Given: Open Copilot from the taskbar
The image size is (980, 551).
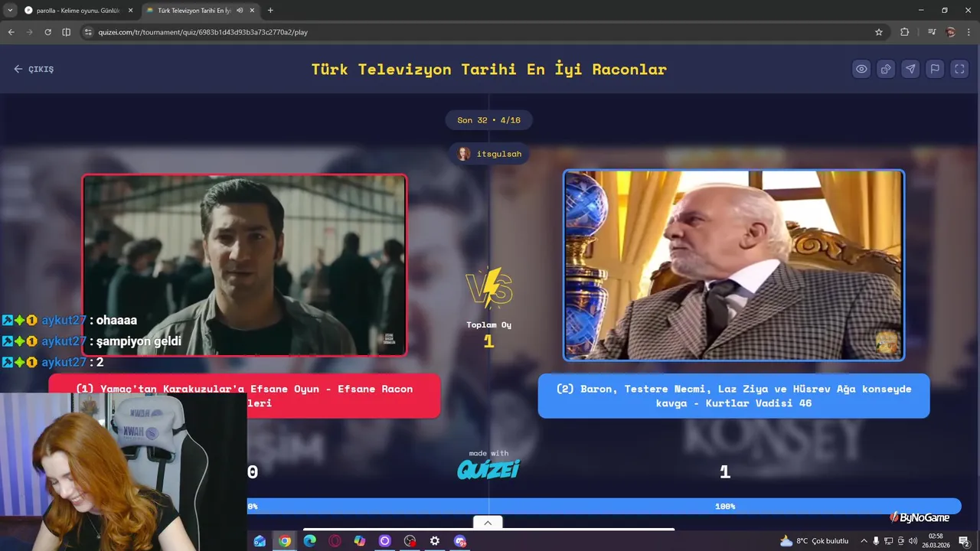Looking at the screenshot, I should pos(360,541).
